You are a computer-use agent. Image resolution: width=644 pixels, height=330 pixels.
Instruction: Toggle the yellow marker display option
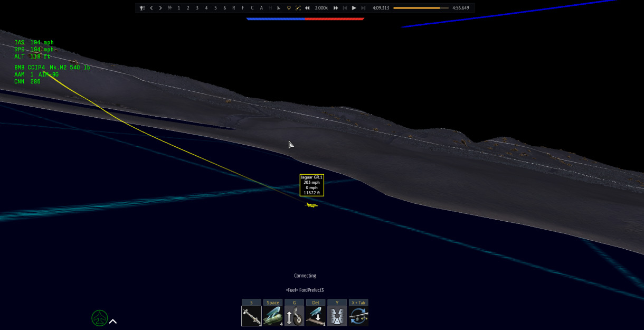[x=289, y=8]
